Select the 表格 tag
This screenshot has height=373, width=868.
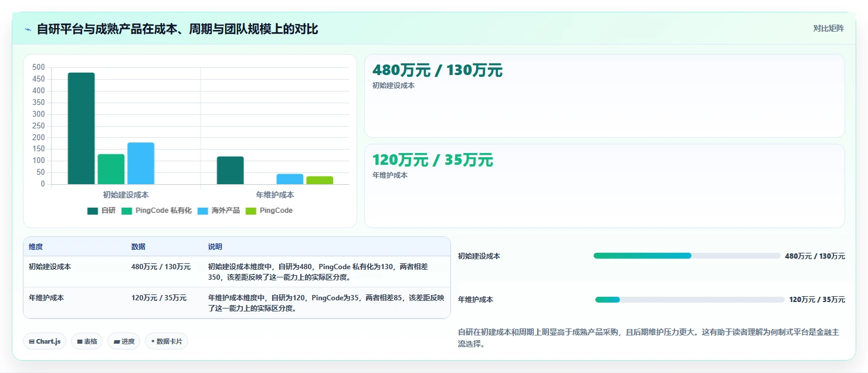87,341
